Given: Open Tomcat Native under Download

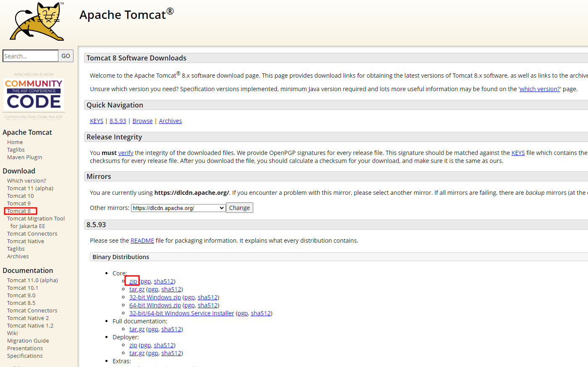Looking at the screenshot, I should coord(26,241).
